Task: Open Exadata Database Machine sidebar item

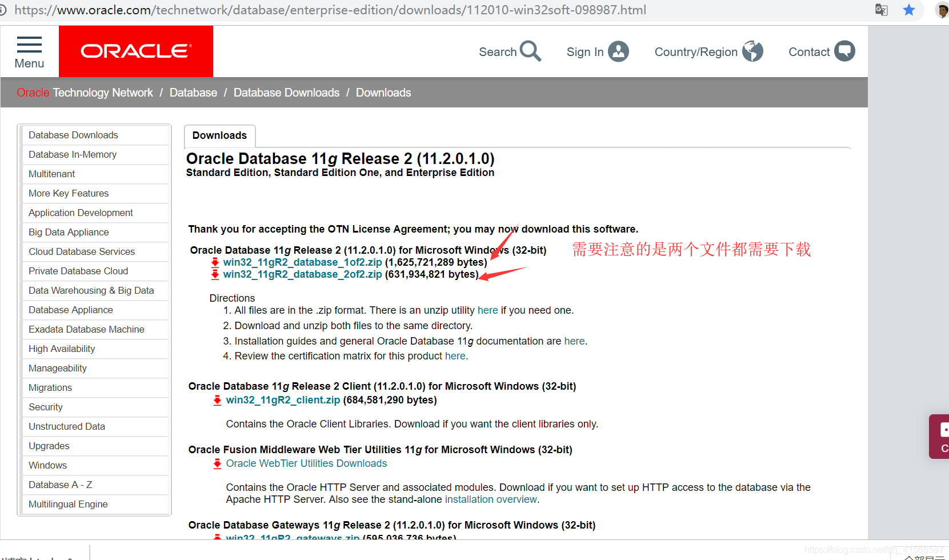Action: pos(95,330)
